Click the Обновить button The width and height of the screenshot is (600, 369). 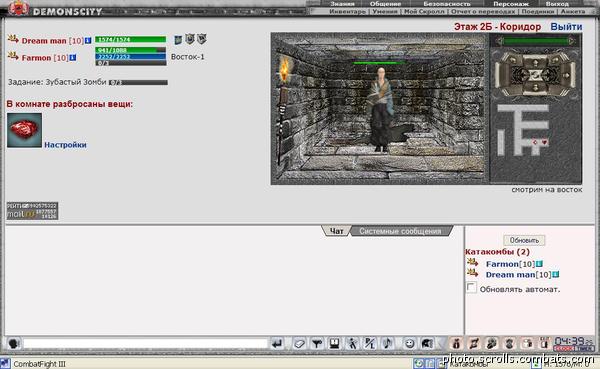coord(524,240)
